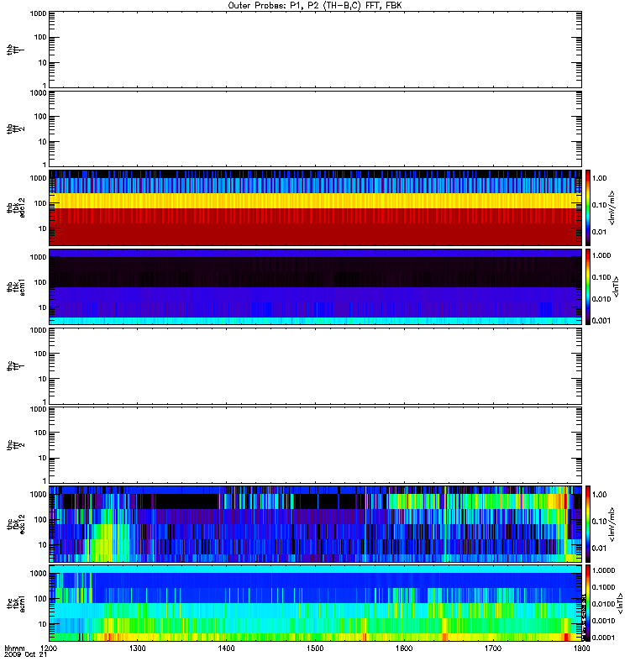Click the 10 y-axis tick of thc fff 2

click(x=42, y=458)
